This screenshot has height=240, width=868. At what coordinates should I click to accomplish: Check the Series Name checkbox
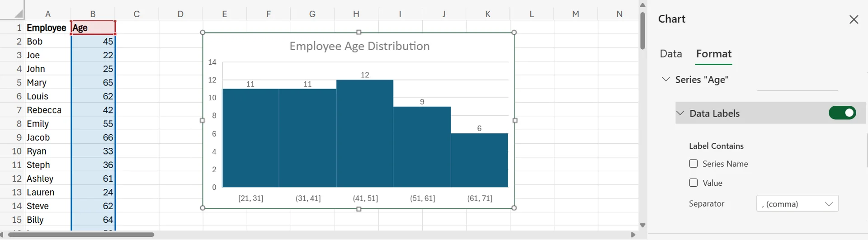coord(693,164)
